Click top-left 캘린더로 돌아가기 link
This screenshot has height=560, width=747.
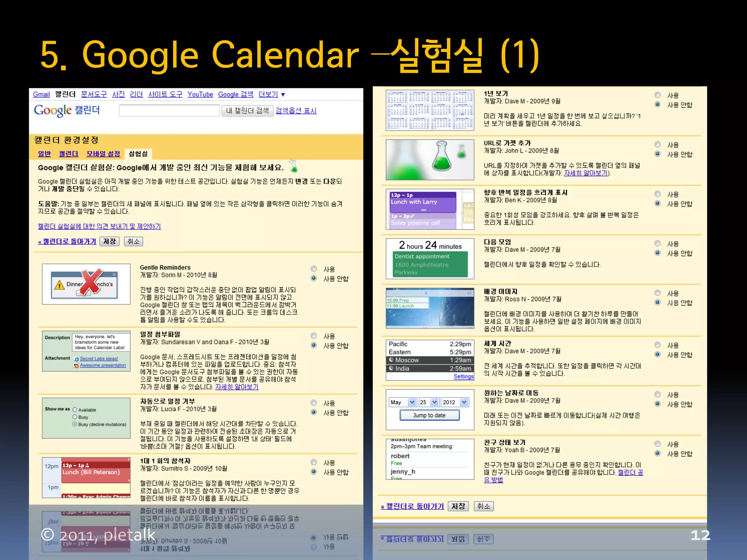[67, 241]
